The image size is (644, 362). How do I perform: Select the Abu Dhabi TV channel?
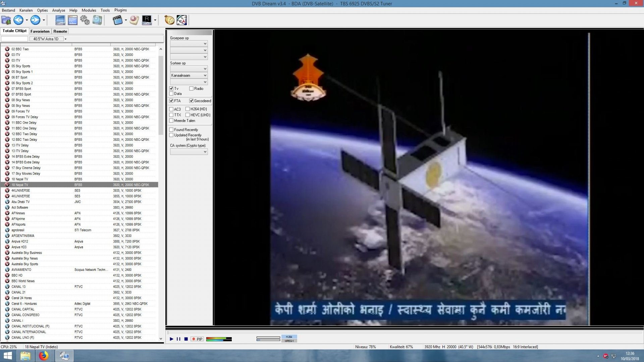(x=20, y=202)
